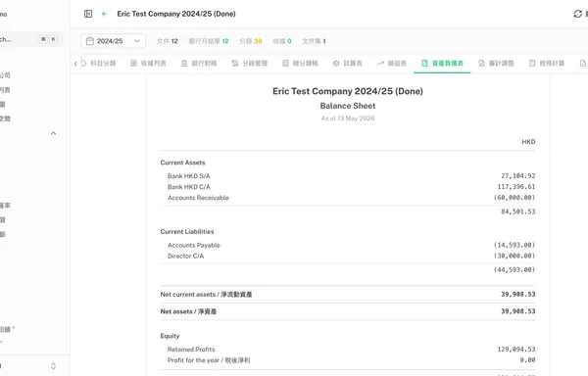Select the Accounts Receivable row

coord(348,198)
